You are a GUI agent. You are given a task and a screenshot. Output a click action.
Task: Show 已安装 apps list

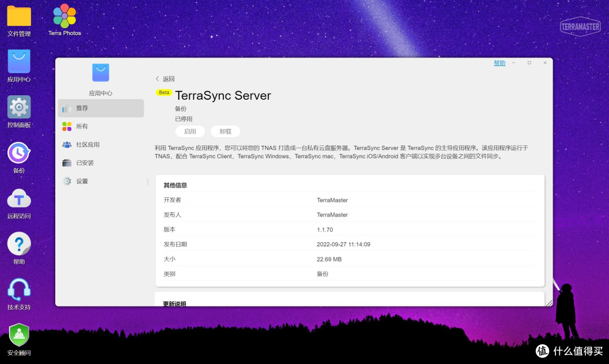(100, 163)
